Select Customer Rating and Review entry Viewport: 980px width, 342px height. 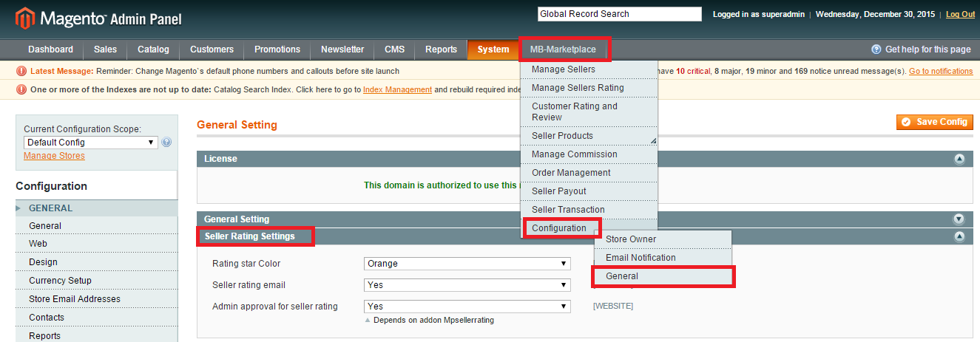coord(589,112)
